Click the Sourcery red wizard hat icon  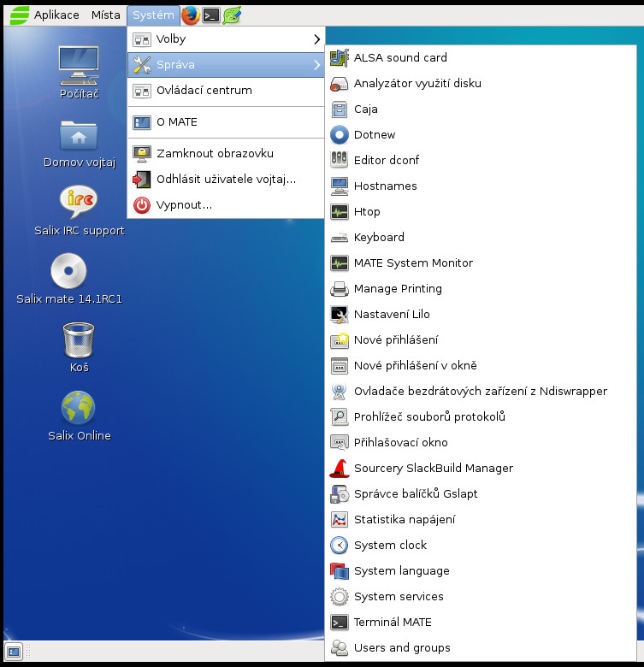pos(339,469)
